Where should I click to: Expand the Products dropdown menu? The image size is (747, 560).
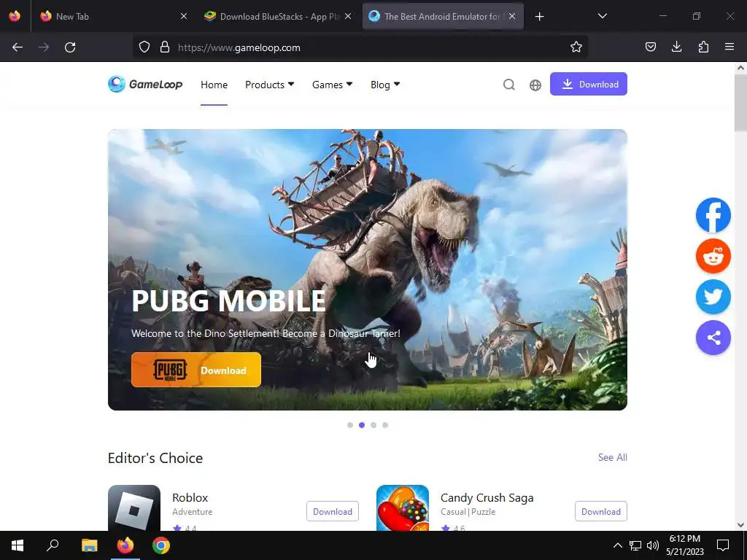pos(270,85)
